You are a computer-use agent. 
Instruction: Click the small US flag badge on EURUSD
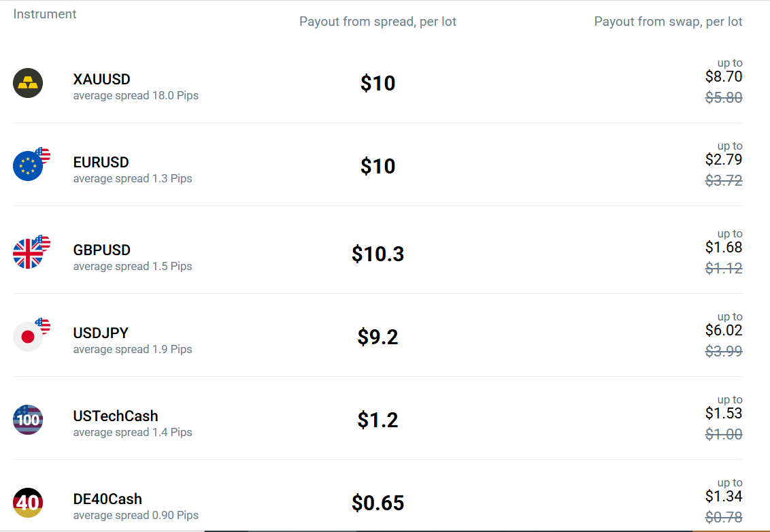(43, 155)
